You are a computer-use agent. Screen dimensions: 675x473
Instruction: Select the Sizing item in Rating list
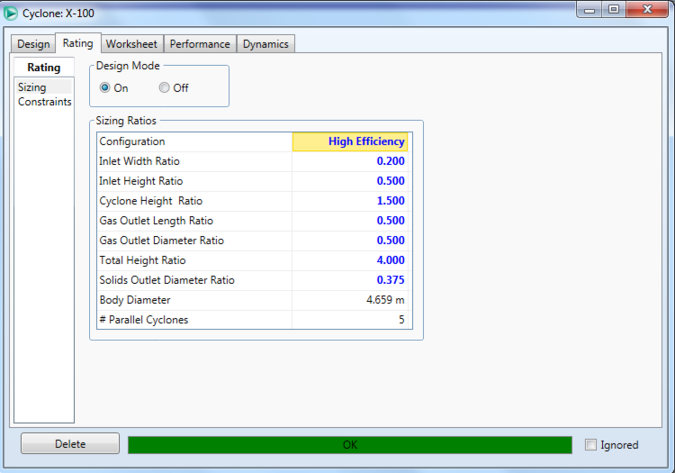[x=33, y=88]
